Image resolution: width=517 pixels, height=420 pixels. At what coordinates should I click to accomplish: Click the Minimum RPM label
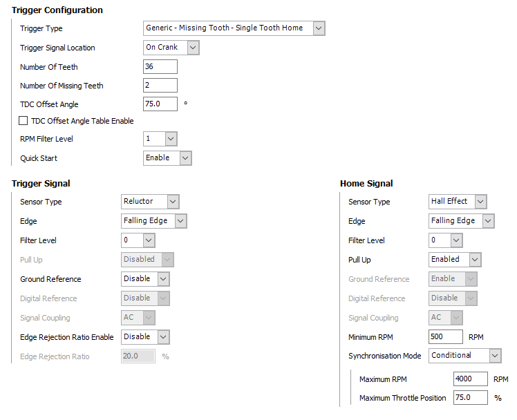pyautogui.click(x=370, y=337)
